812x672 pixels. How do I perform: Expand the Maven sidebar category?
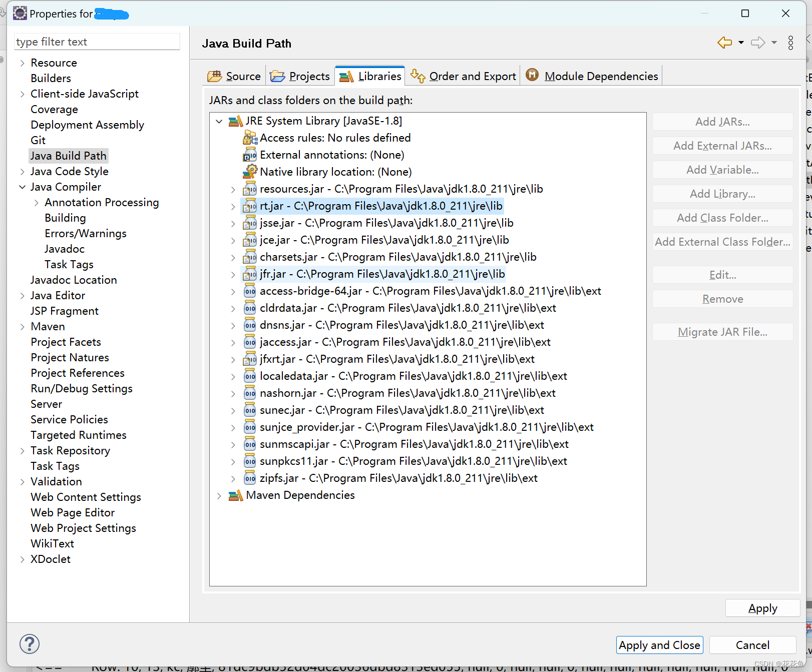22,327
